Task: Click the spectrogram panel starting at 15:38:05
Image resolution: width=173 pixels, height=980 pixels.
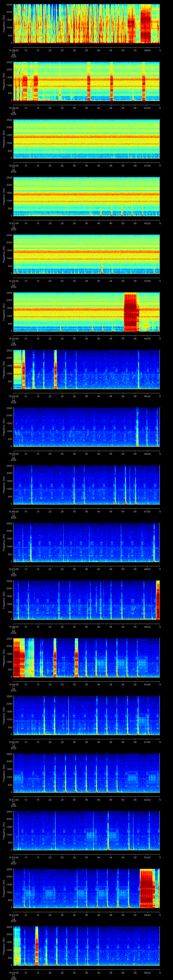Action: coord(87,24)
